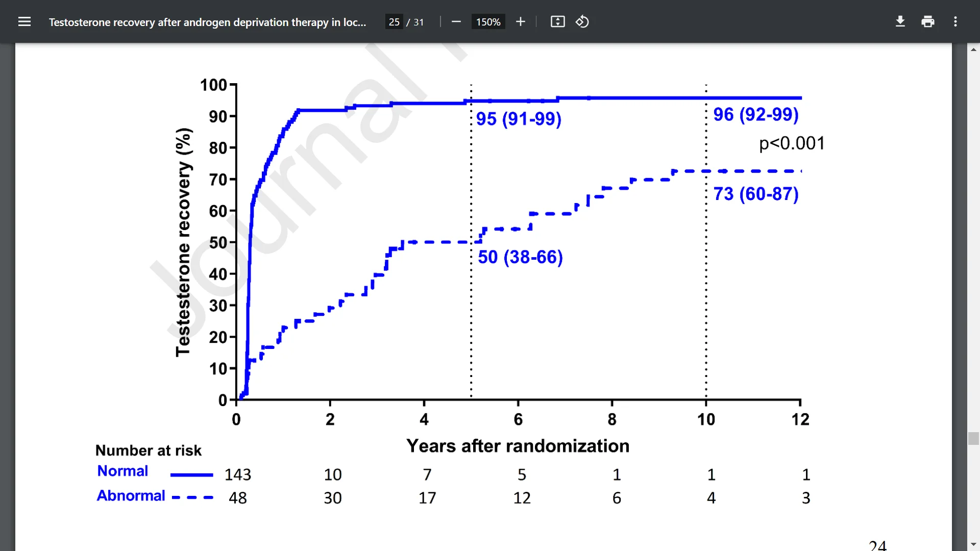Click the value 30 in Abnormal row

point(333,498)
